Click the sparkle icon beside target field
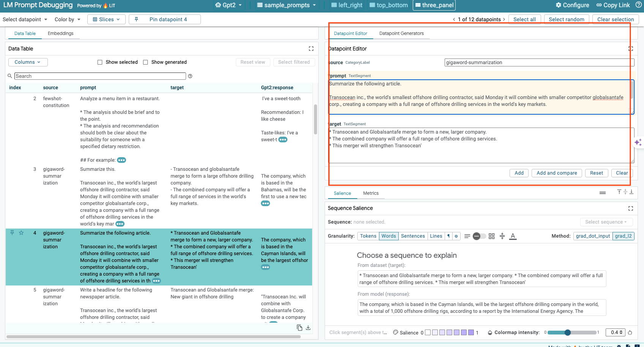This screenshot has width=644, height=347. point(638,142)
